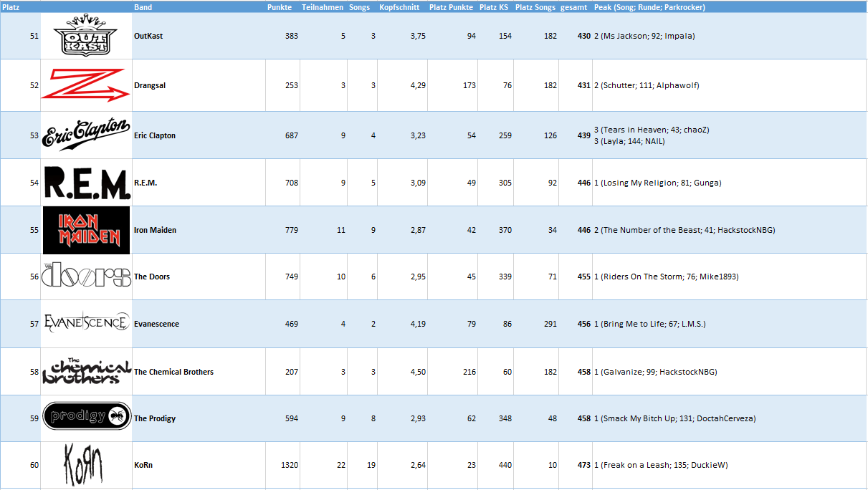Screen dimensions: 868x490
Task: Click the KoRn logo image
Action: 85,465
